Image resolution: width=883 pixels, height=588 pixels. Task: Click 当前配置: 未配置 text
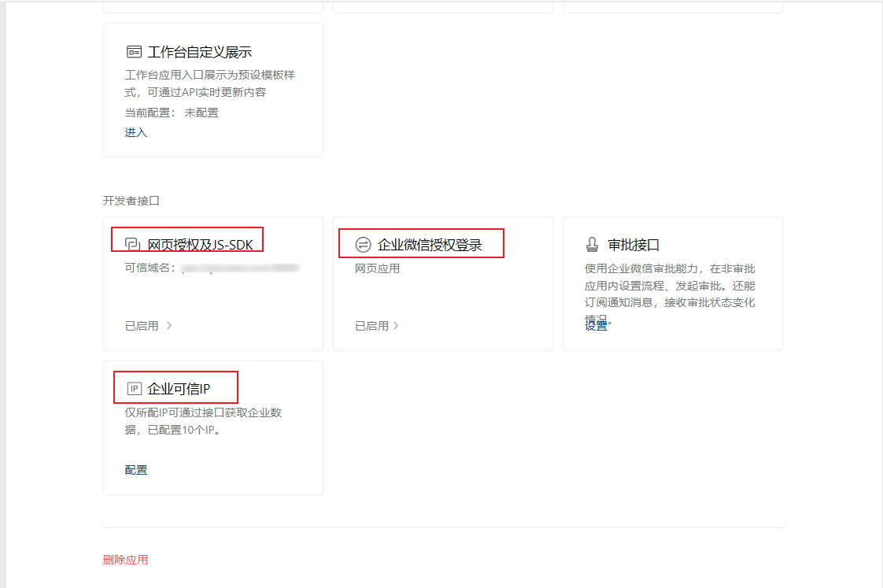tap(172, 113)
